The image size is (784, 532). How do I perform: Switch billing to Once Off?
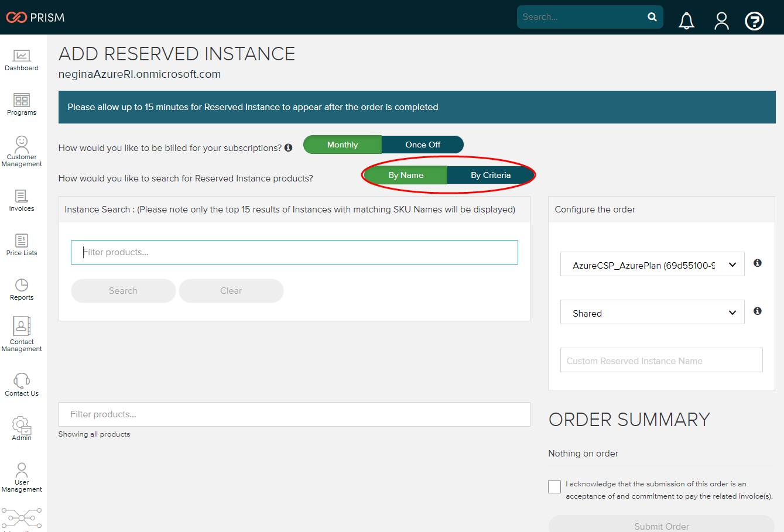(x=423, y=145)
